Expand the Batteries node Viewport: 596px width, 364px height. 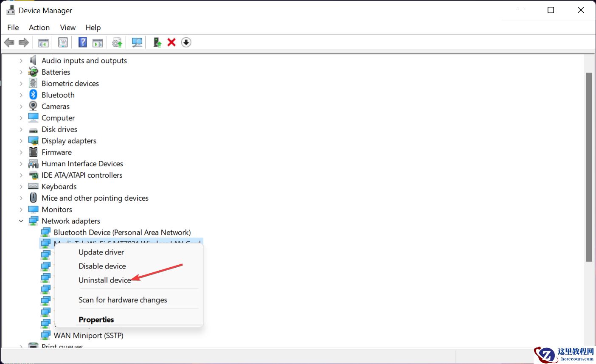21,72
